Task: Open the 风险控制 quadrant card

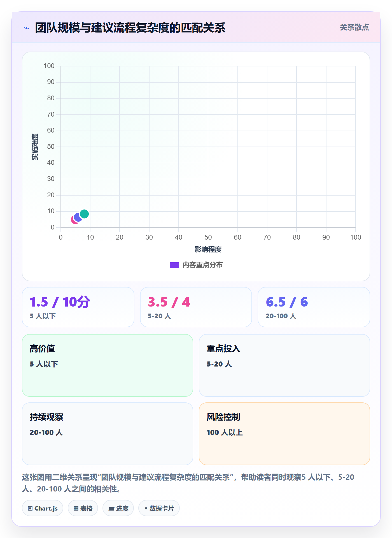Action: click(284, 434)
